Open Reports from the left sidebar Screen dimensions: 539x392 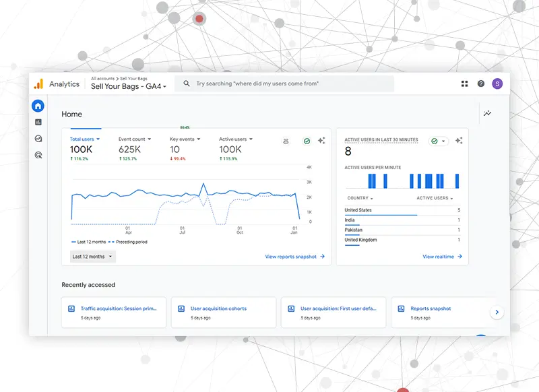(38, 122)
